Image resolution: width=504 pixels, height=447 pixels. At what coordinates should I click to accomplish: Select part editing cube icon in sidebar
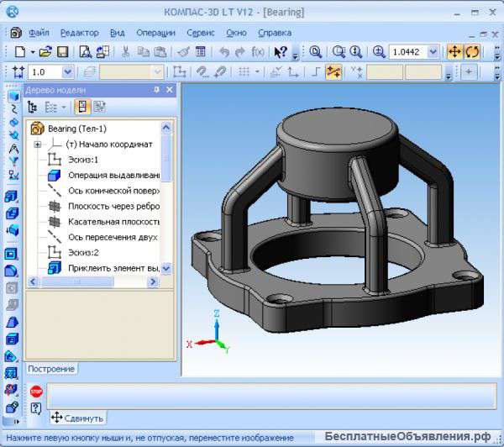13,96
